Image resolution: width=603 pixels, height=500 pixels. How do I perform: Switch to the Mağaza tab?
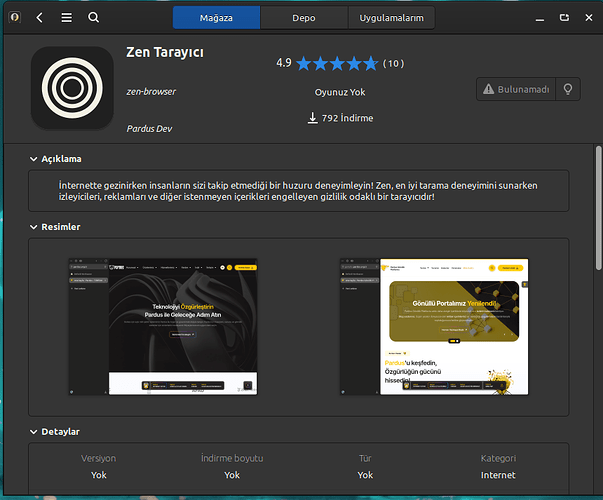(216, 18)
